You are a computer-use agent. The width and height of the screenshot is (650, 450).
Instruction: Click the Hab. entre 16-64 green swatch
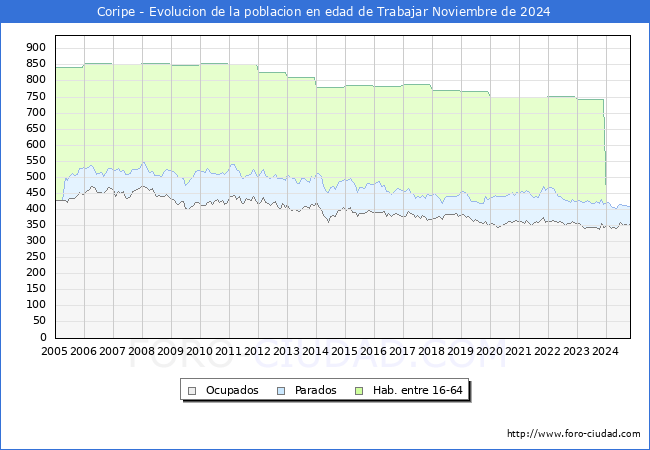click(359, 391)
